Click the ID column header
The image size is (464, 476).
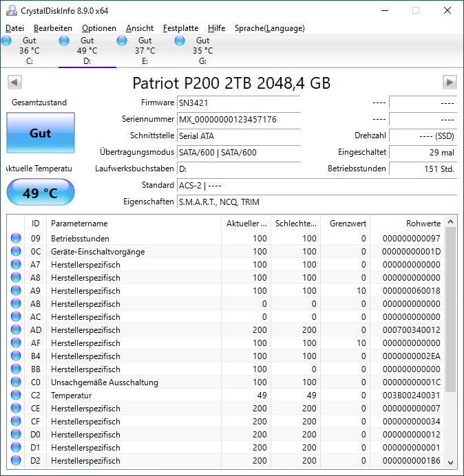pyautogui.click(x=35, y=224)
